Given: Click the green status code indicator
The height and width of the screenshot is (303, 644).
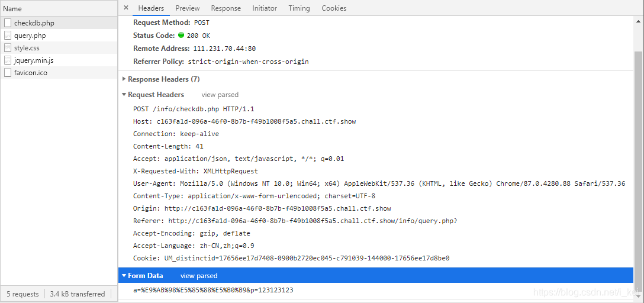Looking at the screenshot, I should click(x=181, y=36).
